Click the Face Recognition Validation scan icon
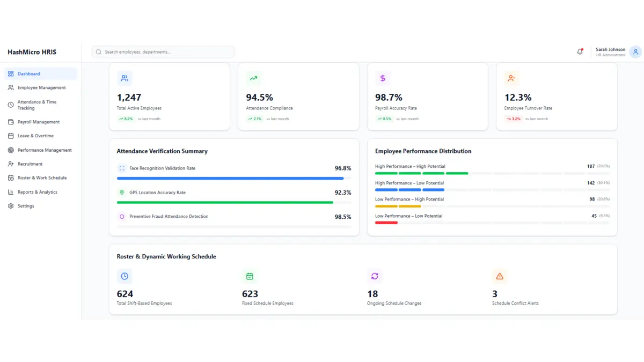 click(x=122, y=168)
